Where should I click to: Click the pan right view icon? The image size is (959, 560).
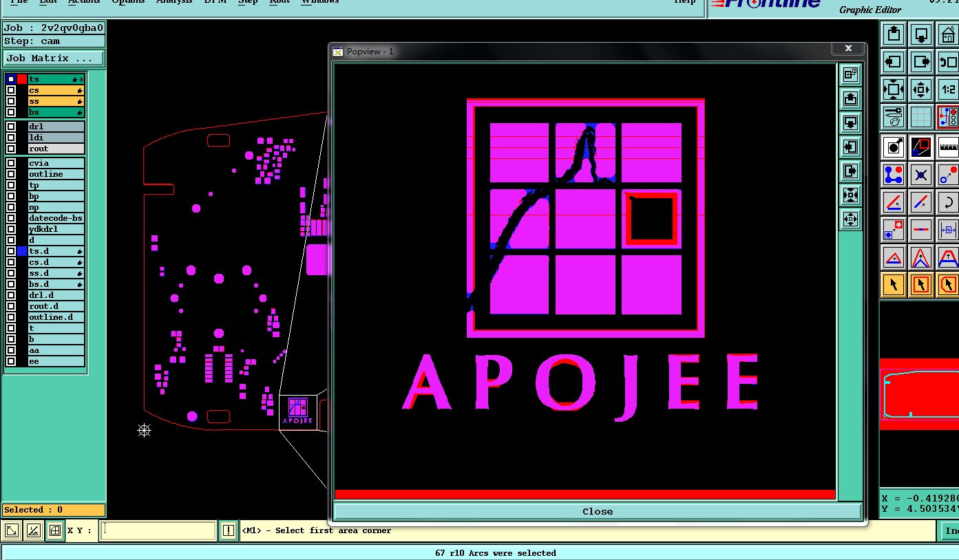[x=921, y=61]
